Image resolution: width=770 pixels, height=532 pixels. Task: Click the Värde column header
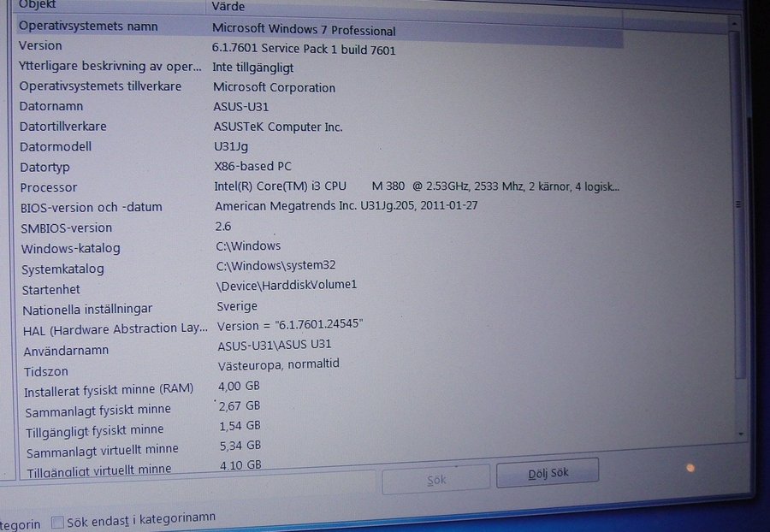point(228,6)
